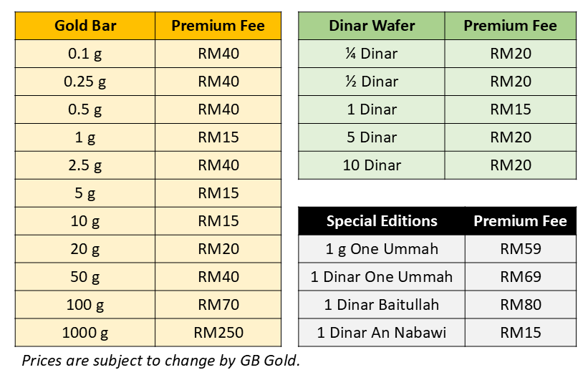This screenshot has width=588, height=380.
Task: Select the ½ Dinar wafer cell
Action: pyautogui.click(x=372, y=82)
